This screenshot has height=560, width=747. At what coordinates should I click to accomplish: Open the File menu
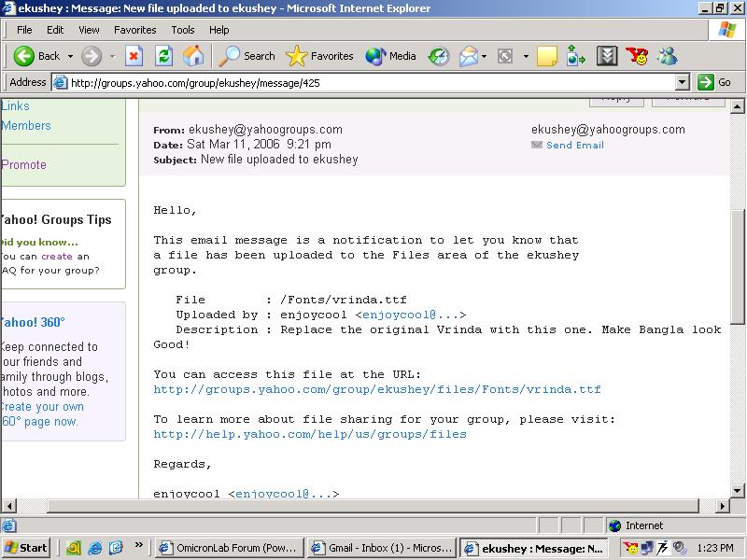[x=24, y=30]
